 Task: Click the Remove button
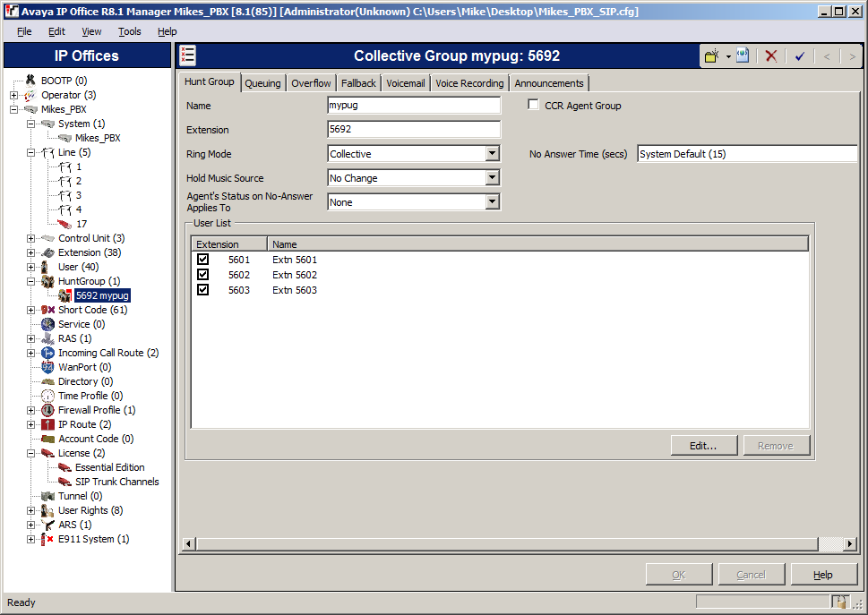click(776, 445)
